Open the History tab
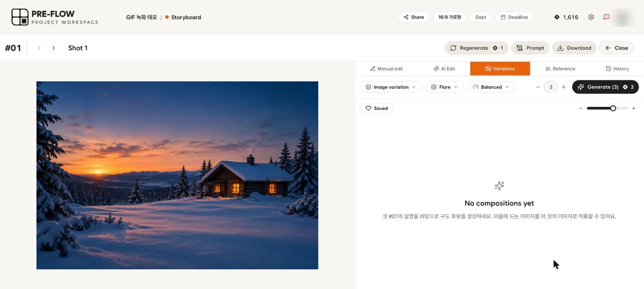The height and width of the screenshot is (289, 644). click(617, 69)
